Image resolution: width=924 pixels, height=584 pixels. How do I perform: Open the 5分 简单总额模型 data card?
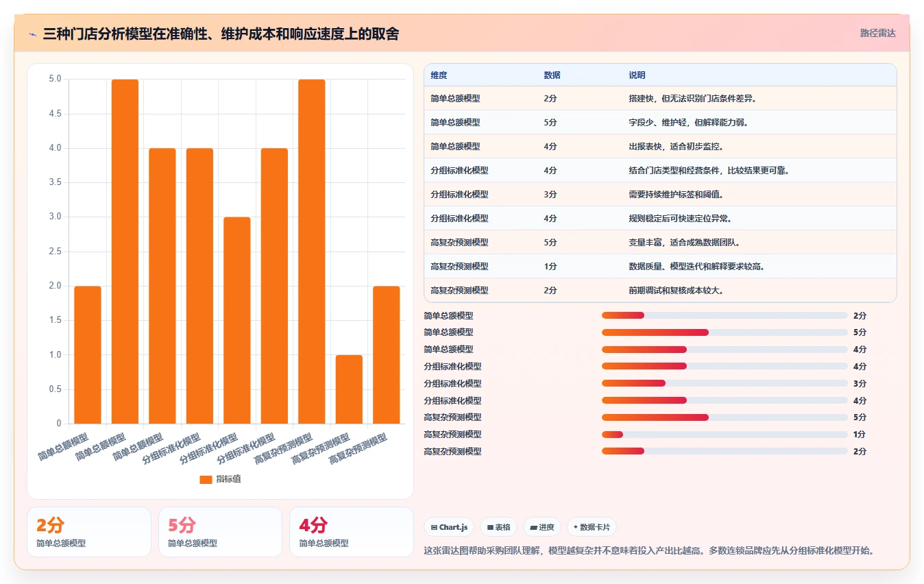(220, 532)
